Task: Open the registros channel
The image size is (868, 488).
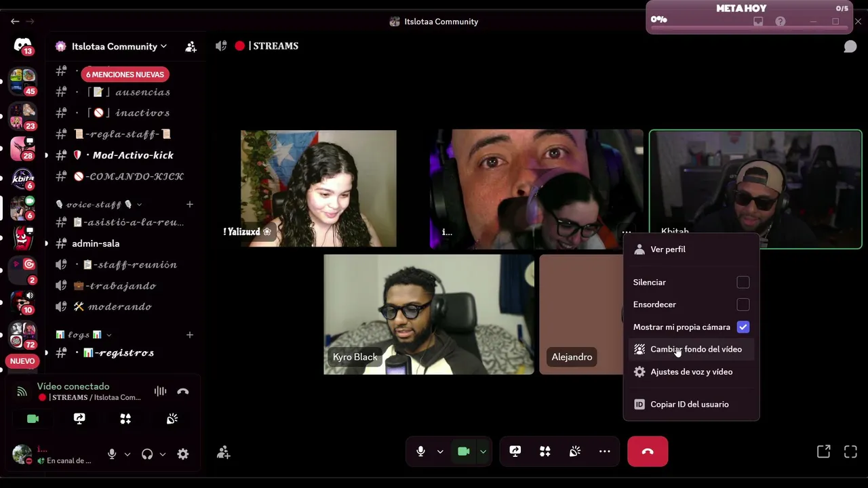Action: 125,352
